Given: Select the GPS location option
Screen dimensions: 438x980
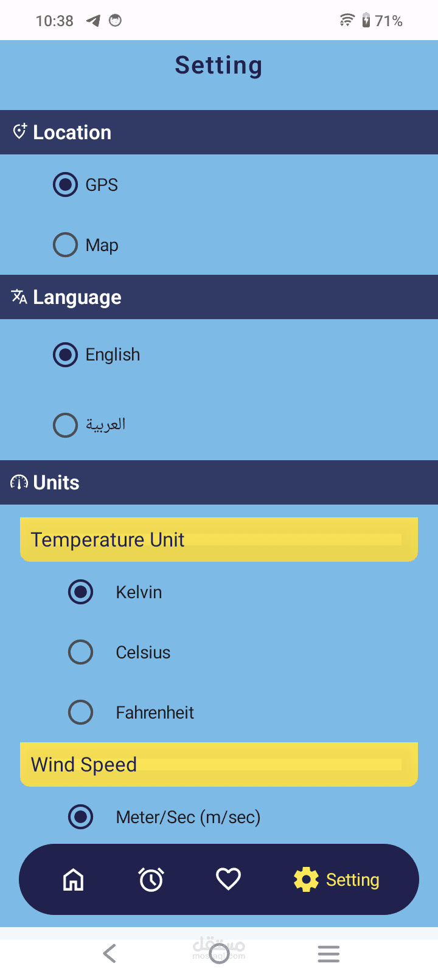Looking at the screenshot, I should pos(66,185).
